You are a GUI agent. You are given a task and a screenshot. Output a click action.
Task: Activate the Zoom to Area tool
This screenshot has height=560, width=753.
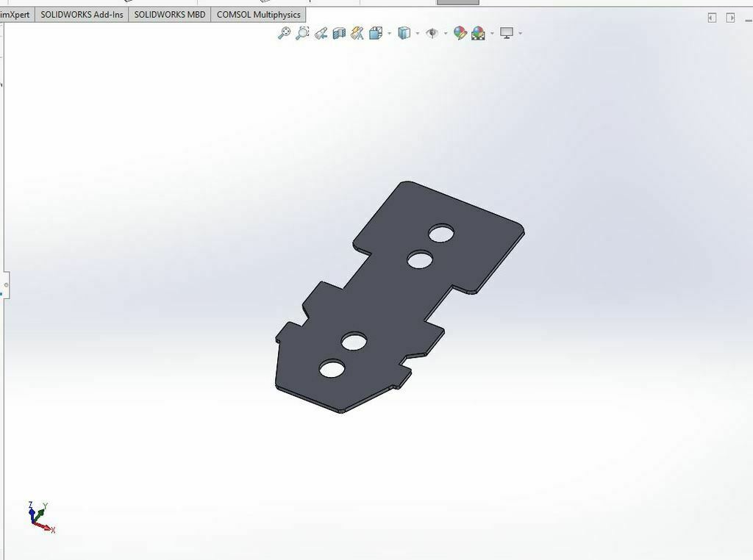301,33
